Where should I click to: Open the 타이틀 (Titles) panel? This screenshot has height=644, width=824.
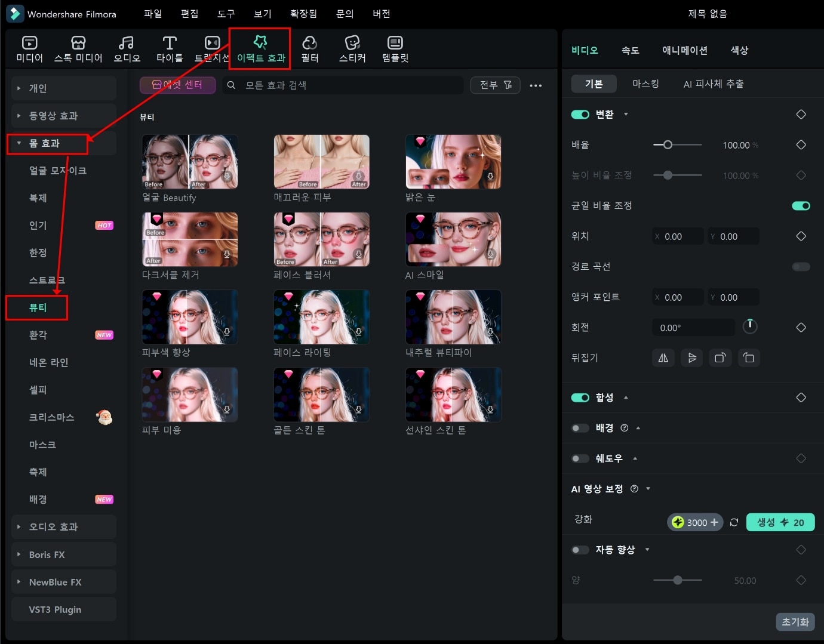click(x=170, y=48)
